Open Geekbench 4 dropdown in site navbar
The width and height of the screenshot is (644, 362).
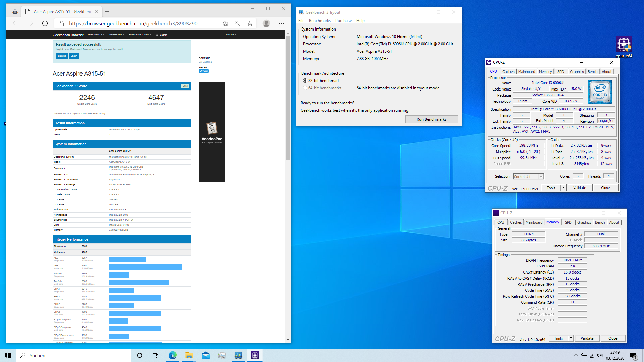coord(116,35)
